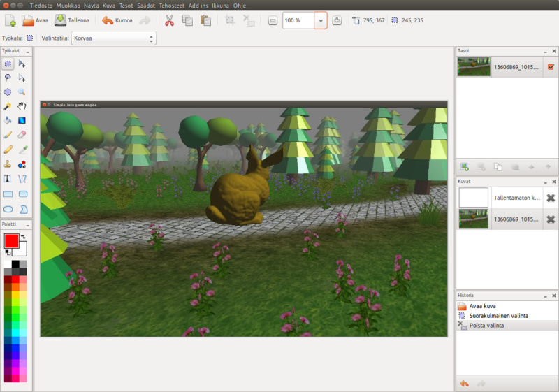
Task: Toggle visibility checkbox of the layer
Action: (x=551, y=67)
